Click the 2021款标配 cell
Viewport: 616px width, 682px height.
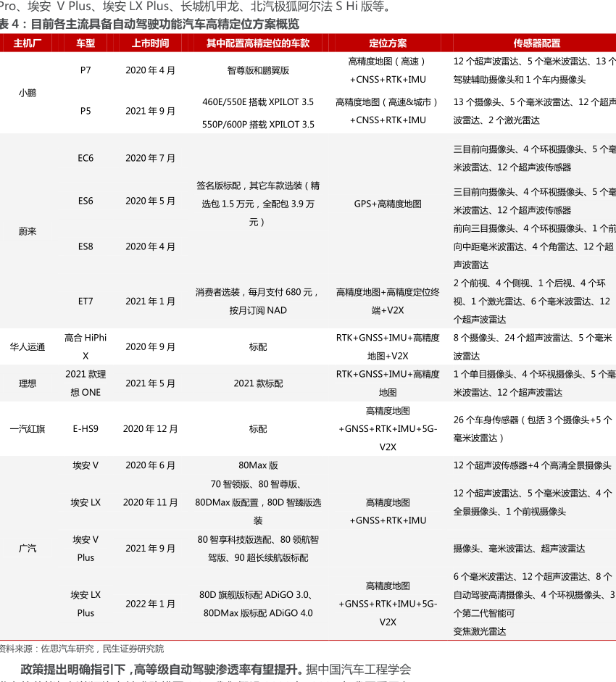tap(258, 383)
